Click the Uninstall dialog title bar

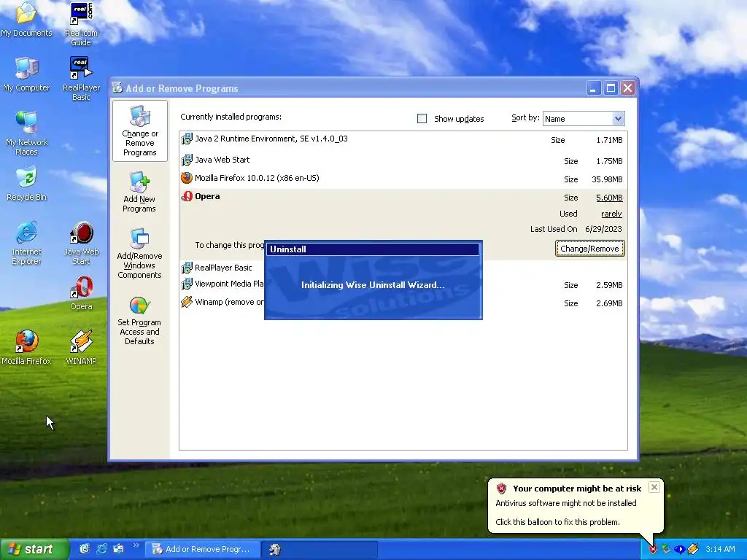click(373, 249)
